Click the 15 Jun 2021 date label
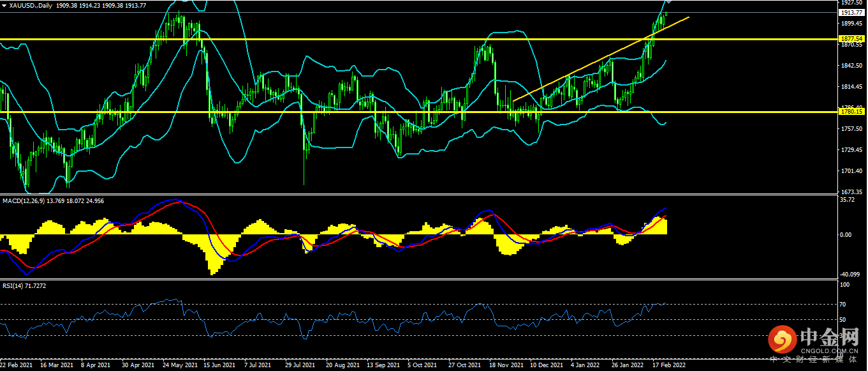This screenshot has height=371, width=868. click(x=219, y=365)
